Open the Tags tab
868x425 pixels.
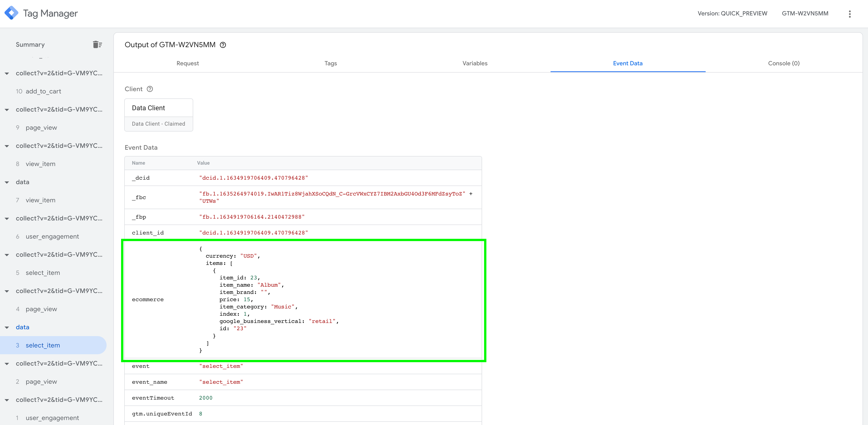click(x=330, y=63)
